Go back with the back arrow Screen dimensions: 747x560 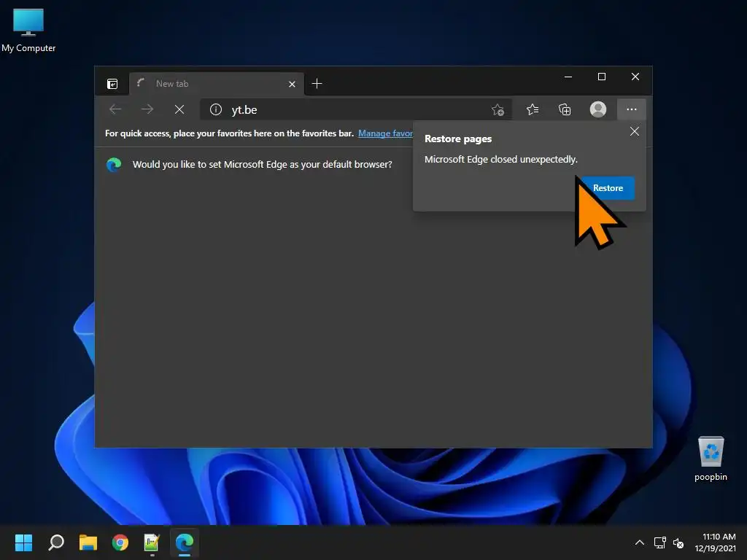click(115, 109)
